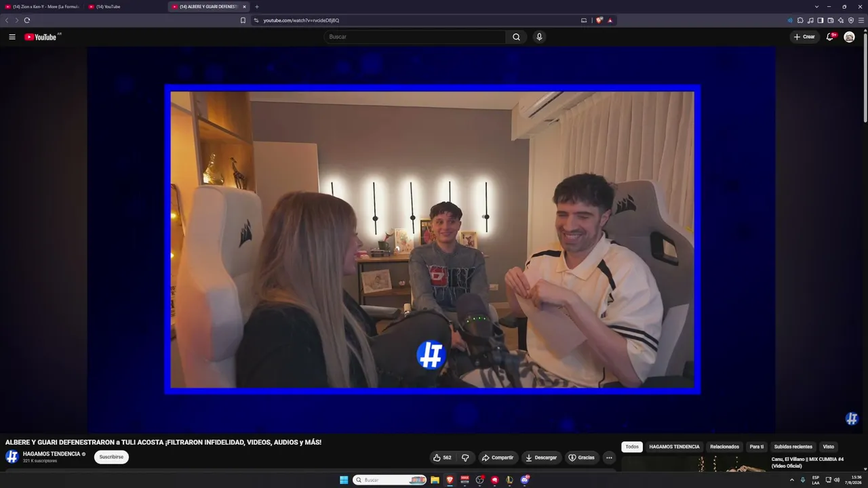Click the Compartir share button
Viewport: 868px width, 488px height.
(x=498, y=457)
